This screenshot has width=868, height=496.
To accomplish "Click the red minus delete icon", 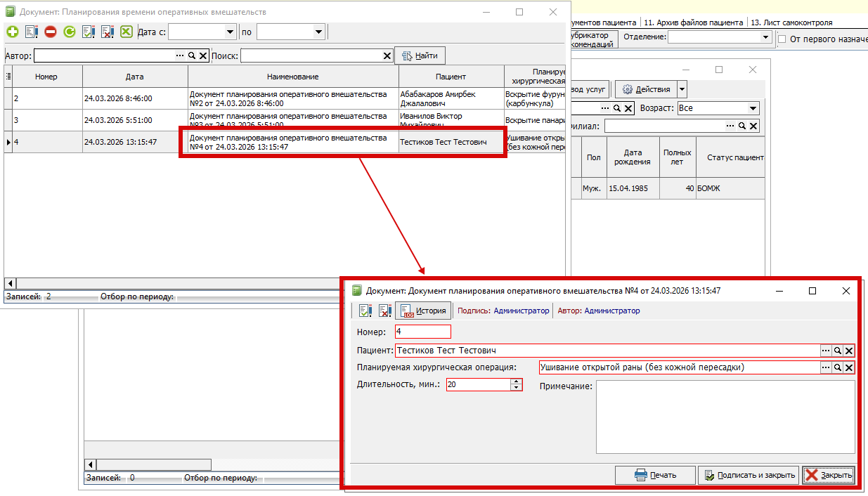I will tap(51, 32).
